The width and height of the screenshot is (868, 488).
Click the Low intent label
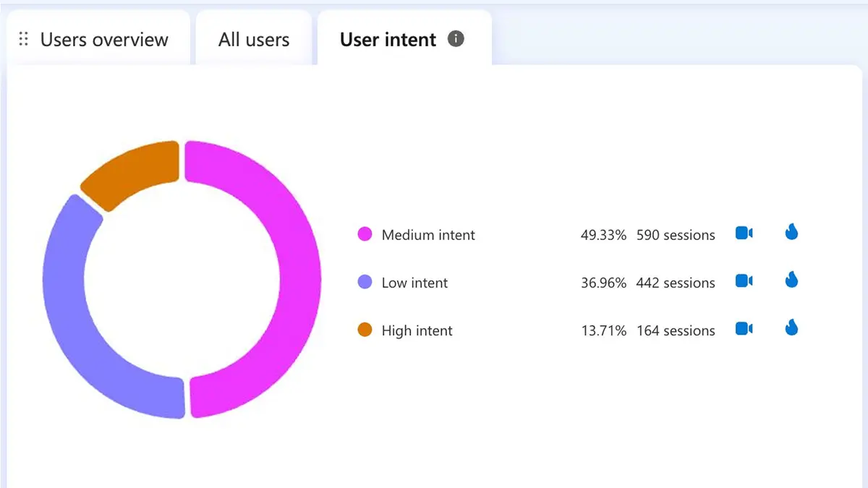point(414,283)
